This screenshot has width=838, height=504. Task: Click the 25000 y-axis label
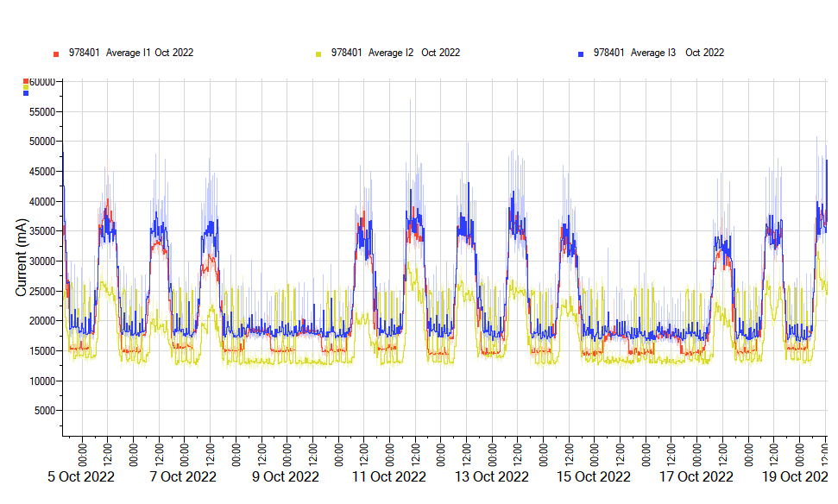tap(42, 292)
